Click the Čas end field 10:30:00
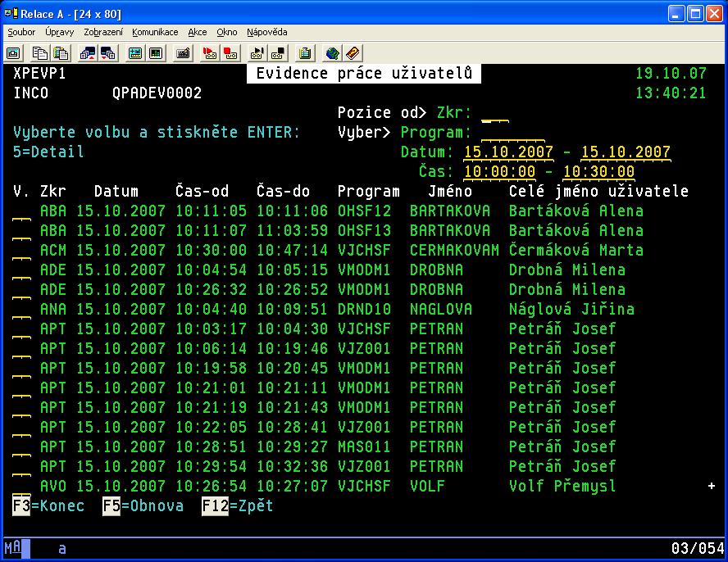 pyautogui.click(x=599, y=172)
